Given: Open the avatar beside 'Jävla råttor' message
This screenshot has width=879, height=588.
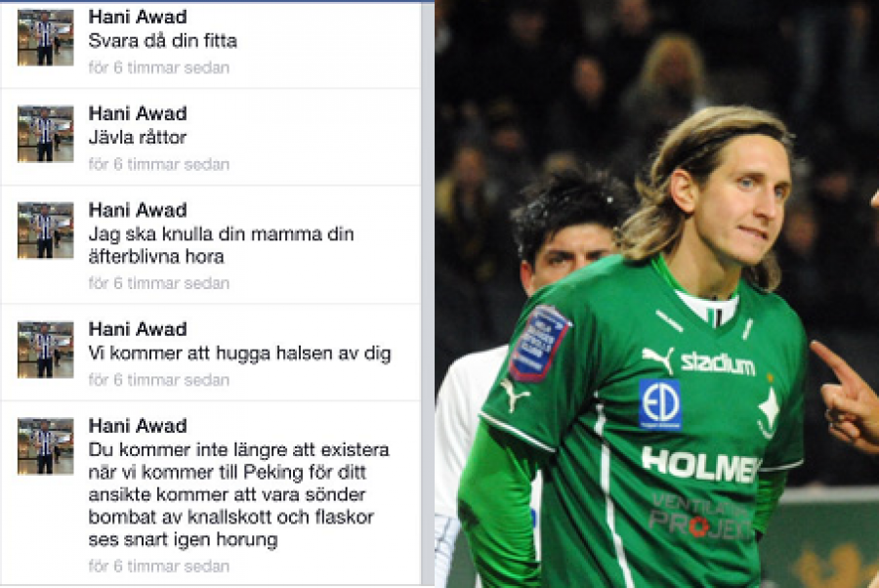Looking at the screenshot, I should (x=45, y=134).
